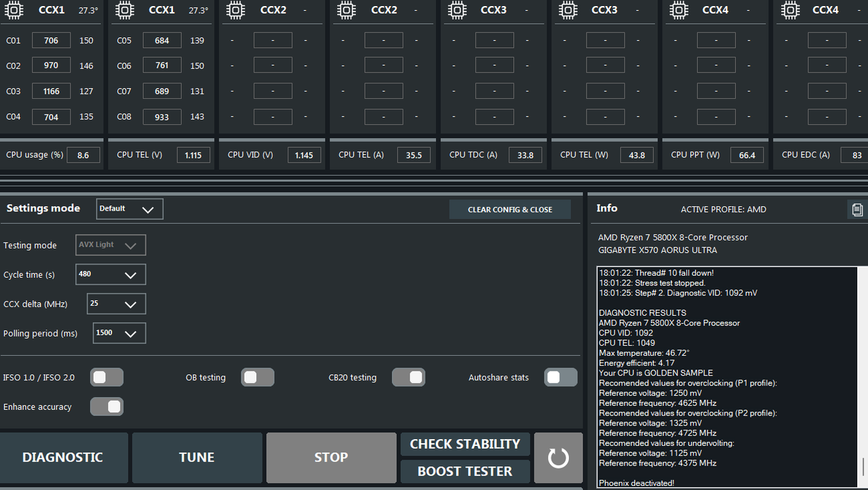Click 'Thread# 10 fall down!' log line
The image size is (868, 490).
point(656,273)
